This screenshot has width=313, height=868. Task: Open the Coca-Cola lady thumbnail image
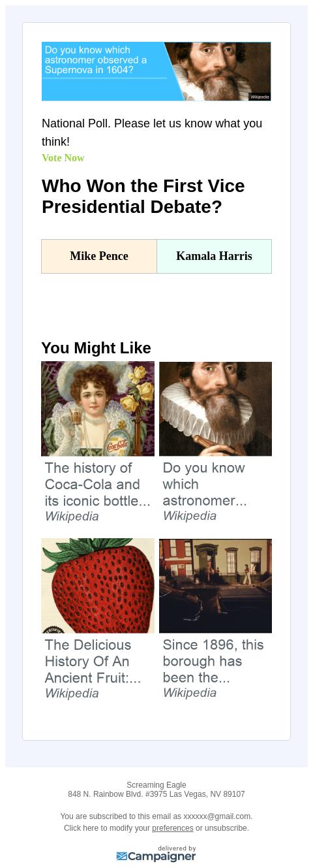tap(98, 409)
